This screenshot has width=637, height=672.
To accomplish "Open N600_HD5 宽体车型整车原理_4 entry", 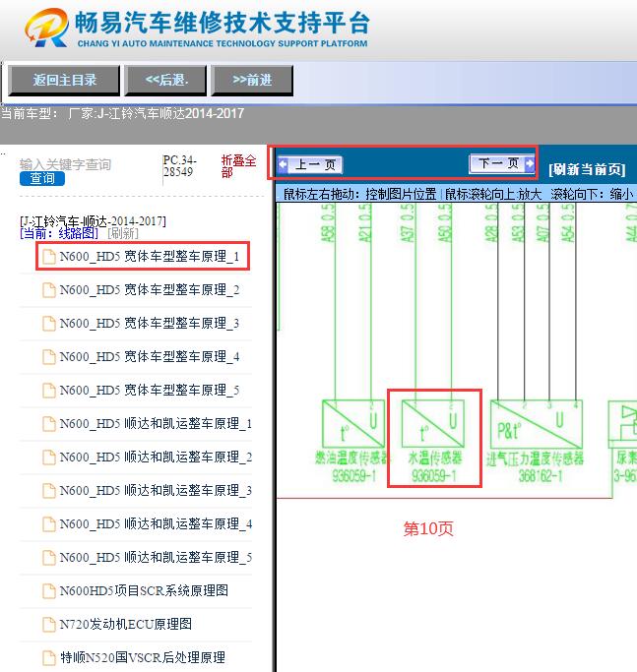I will coord(150,356).
